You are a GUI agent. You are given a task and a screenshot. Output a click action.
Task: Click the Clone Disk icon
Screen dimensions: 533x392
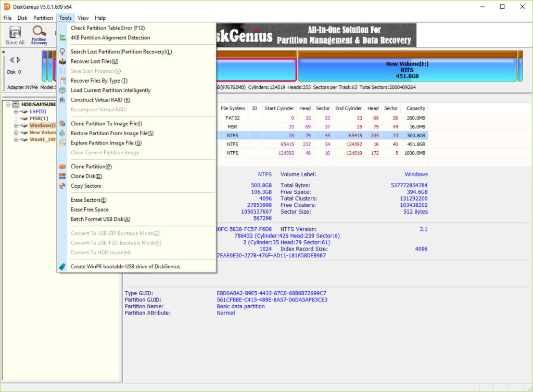click(62, 176)
